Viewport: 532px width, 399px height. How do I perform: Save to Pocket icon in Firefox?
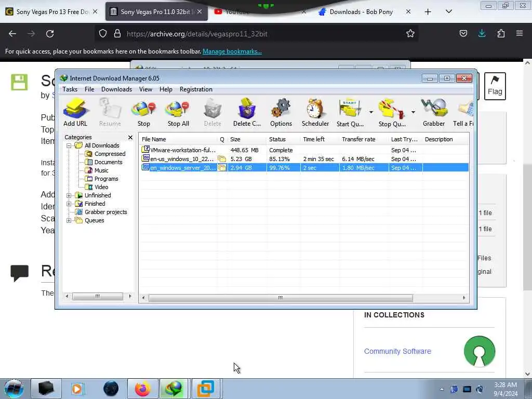(x=463, y=33)
